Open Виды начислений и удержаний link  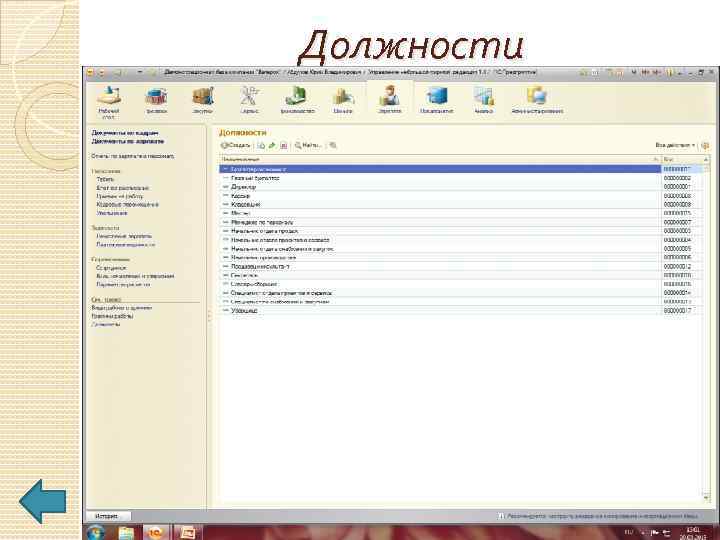(x=135, y=276)
